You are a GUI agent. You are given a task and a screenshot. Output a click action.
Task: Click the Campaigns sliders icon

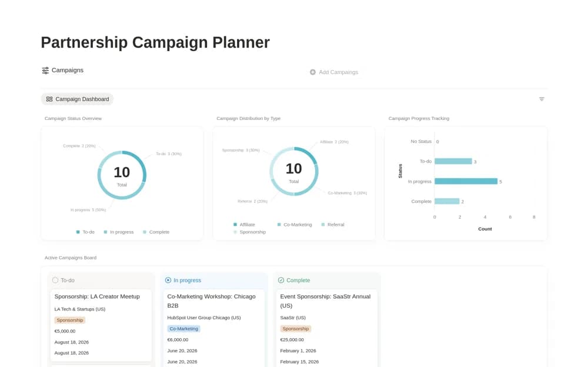coord(45,70)
